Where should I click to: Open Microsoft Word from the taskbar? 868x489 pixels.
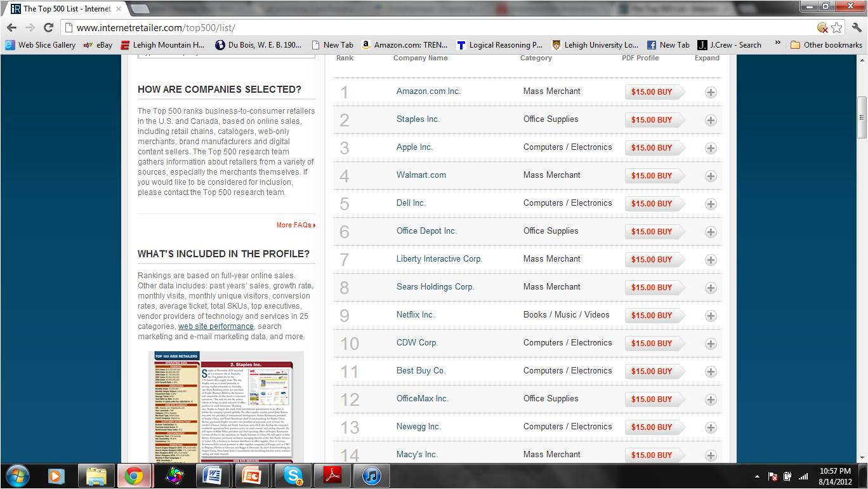[213, 474]
